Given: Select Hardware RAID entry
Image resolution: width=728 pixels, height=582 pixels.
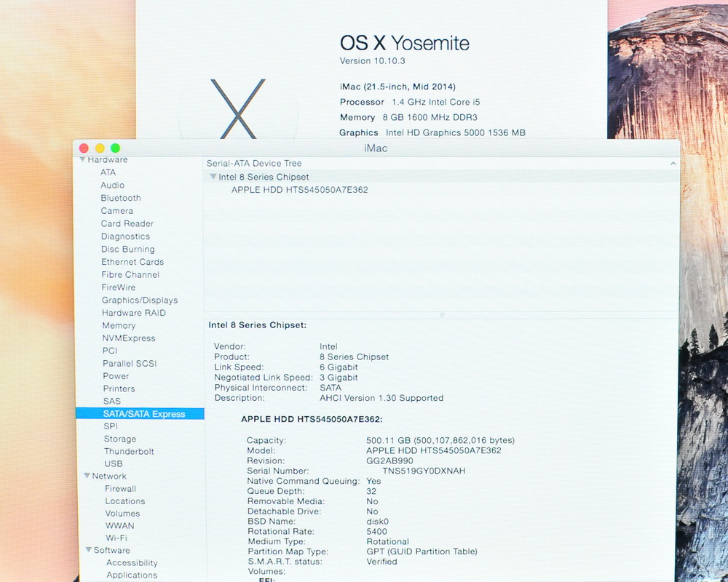Looking at the screenshot, I should (x=134, y=313).
